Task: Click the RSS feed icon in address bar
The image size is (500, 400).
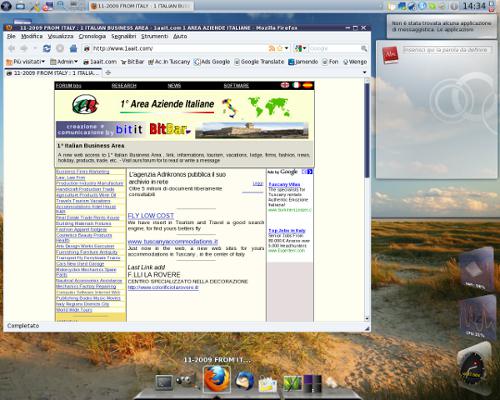Action: [x=272, y=49]
